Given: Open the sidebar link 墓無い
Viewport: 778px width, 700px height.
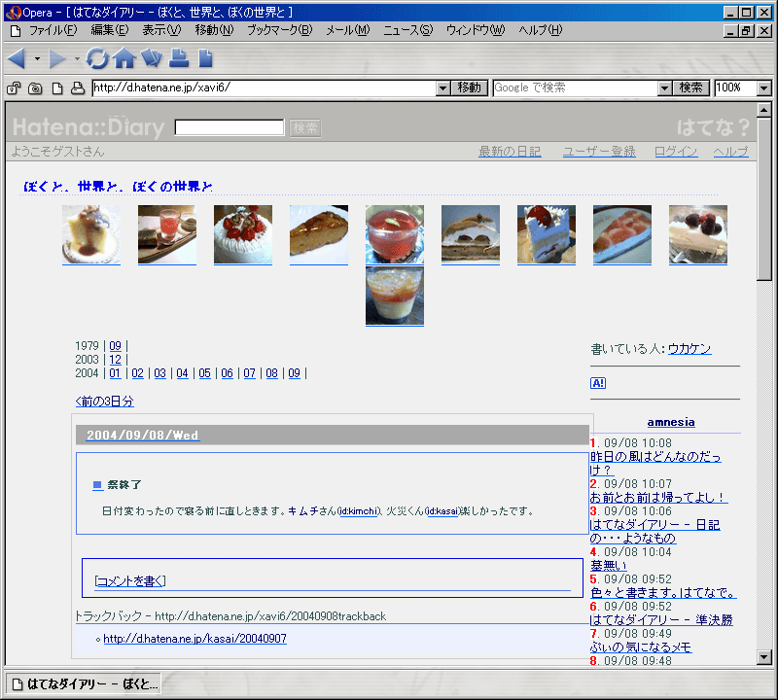Looking at the screenshot, I should point(609,565).
